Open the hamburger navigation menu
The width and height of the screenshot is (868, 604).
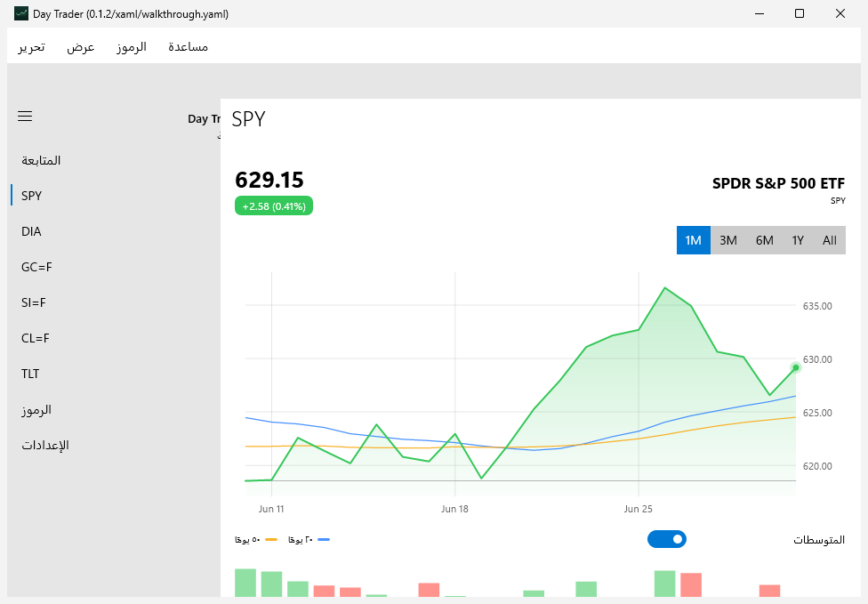tap(25, 117)
